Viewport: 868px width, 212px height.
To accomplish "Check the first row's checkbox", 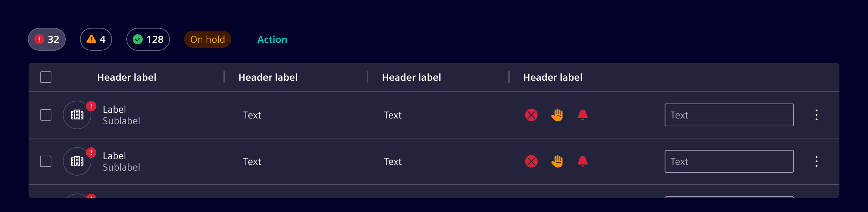I will coord(46,115).
